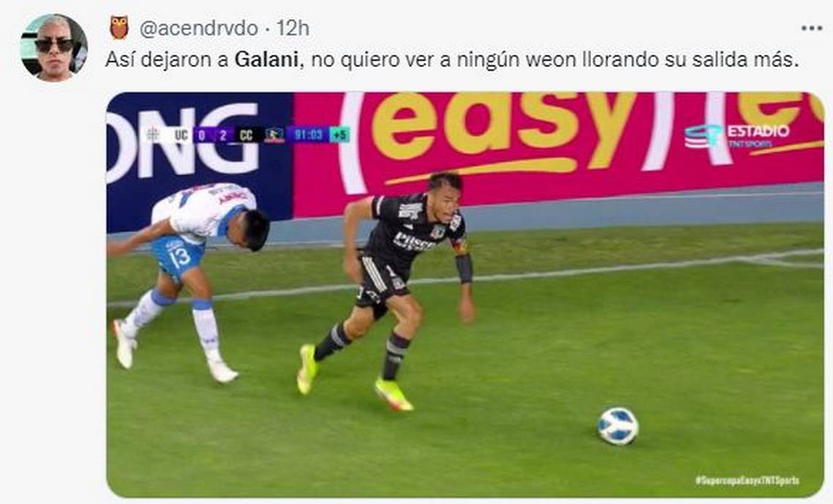The image size is (833, 504).
Task: Click the profile avatar with sunglasses
Action: [x=53, y=47]
